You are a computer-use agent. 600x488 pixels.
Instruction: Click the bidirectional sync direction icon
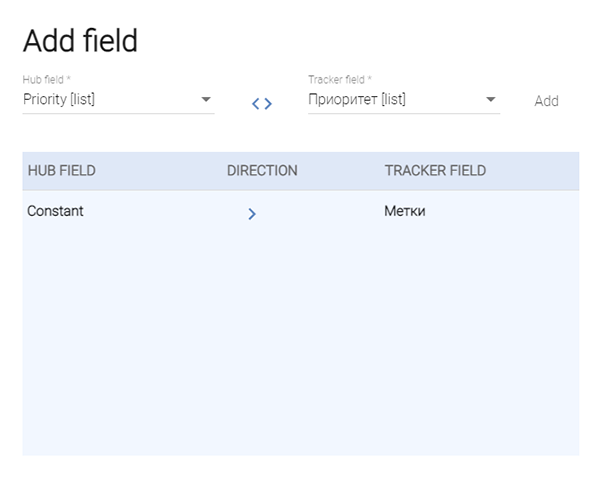tap(262, 103)
